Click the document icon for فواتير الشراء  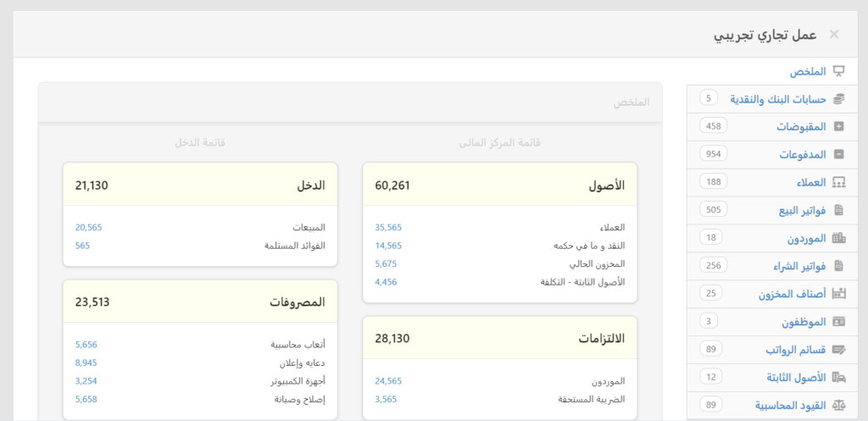(x=839, y=266)
